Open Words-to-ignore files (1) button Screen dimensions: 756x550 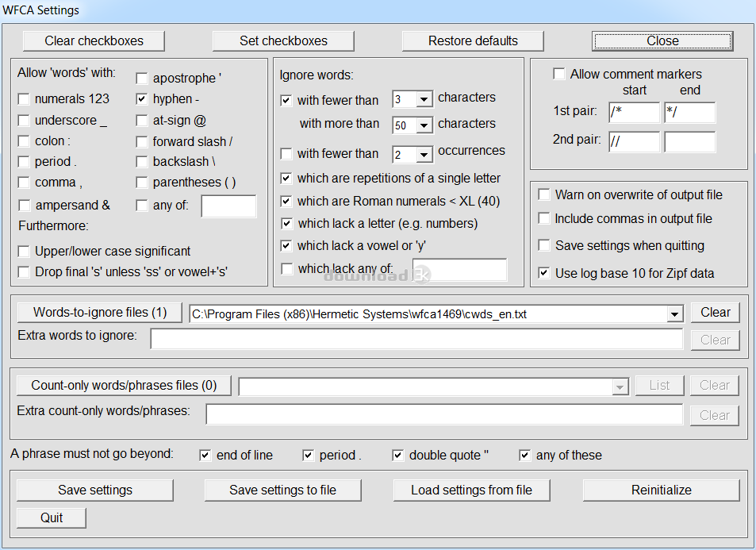[x=100, y=313]
